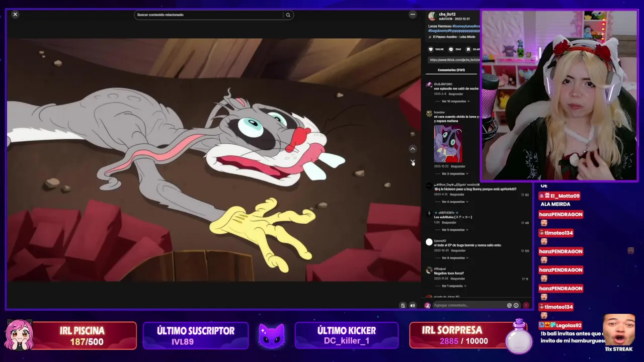Click the ÚLTIMO SUSCRIPTOR IVL89 panel

point(196,335)
